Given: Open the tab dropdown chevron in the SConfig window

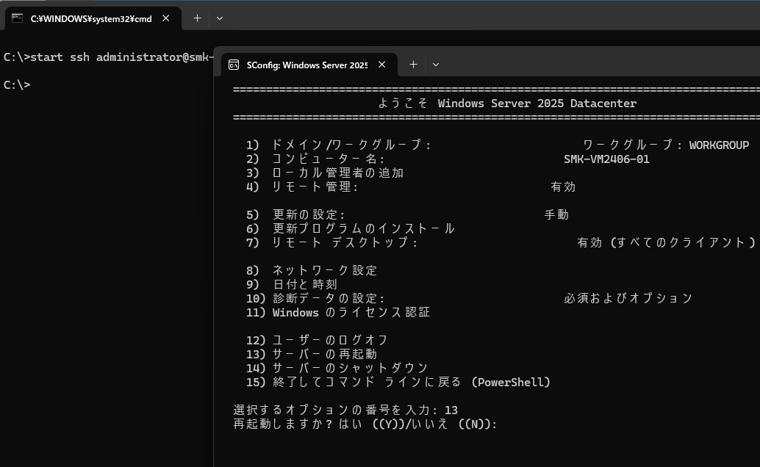Looking at the screenshot, I should coord(436,65).
